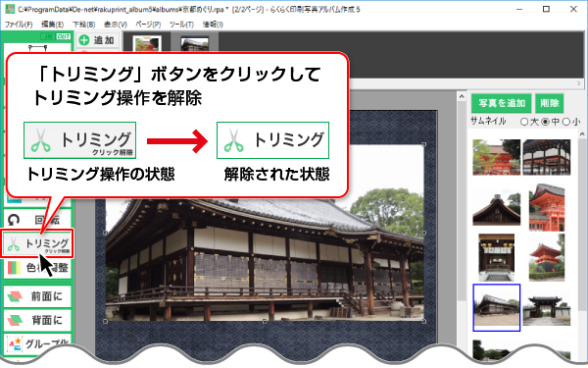Select the 回転 rotate tool

[37, 219]
